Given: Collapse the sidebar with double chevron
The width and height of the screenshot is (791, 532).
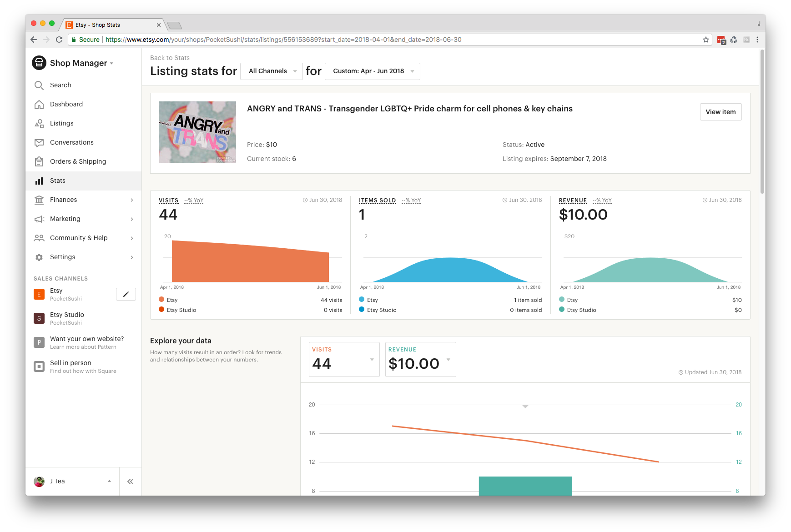Looking at the screenshot, I should (x=131, y=482).
